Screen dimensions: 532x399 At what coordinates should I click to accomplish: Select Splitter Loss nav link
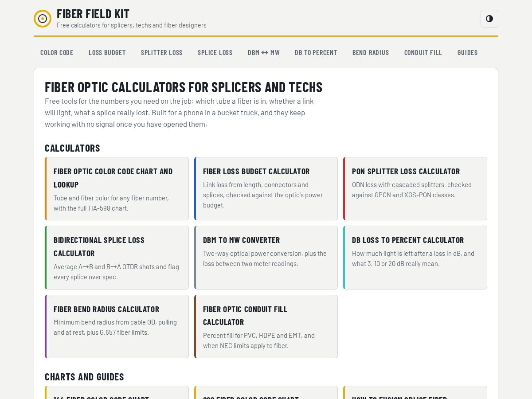162,52
